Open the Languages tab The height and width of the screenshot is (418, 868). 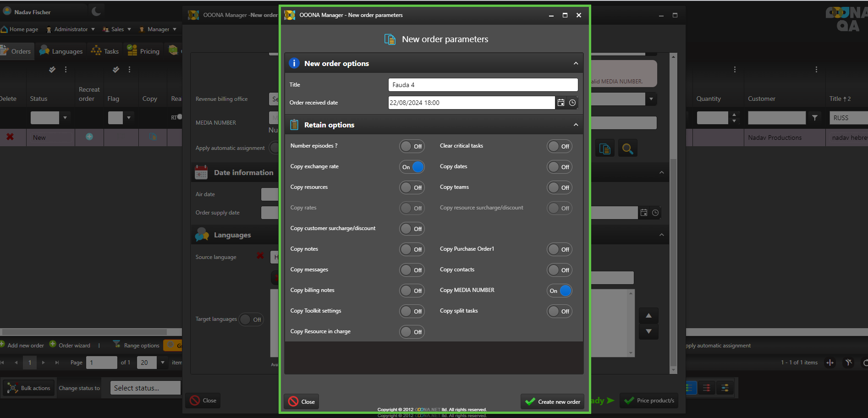coord(61,51)
